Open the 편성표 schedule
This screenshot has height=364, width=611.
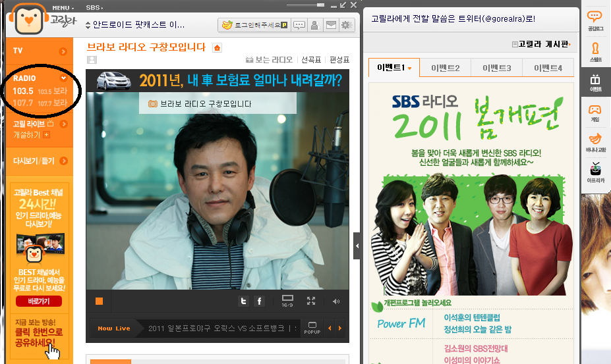coord(339,59)
